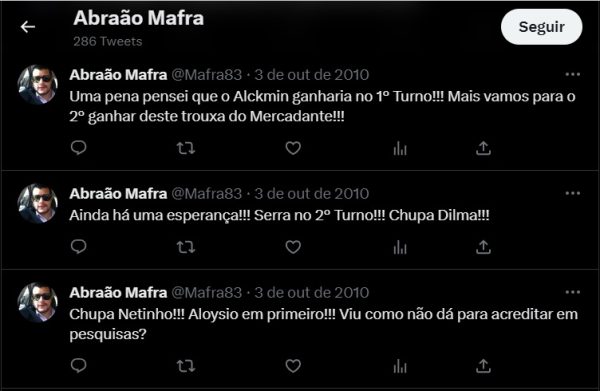Image resolution: width=600 pixels, height=391 pixels.
Task: View analytics of the Aloysio tweet
Action: 400,366
